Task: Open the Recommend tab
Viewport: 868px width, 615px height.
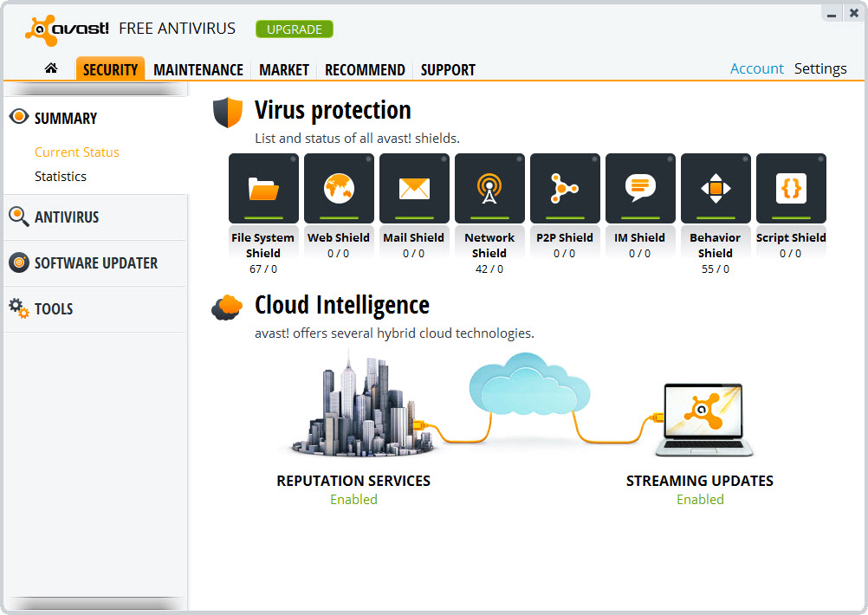Action: click(x=365, y=70)
